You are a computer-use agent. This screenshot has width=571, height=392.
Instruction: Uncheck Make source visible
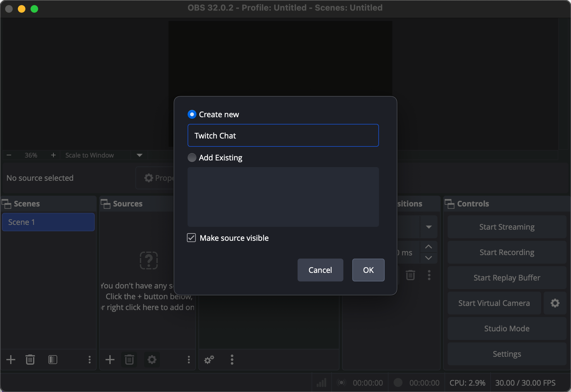point(191,238)
